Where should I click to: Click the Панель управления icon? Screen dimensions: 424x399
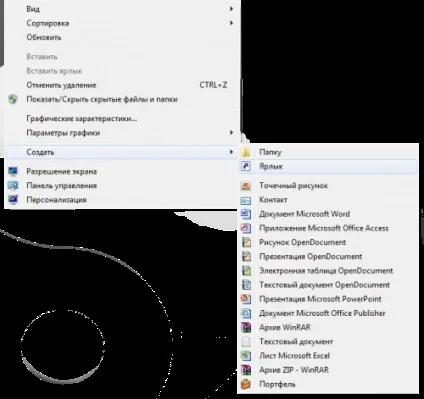pos(13,186)
